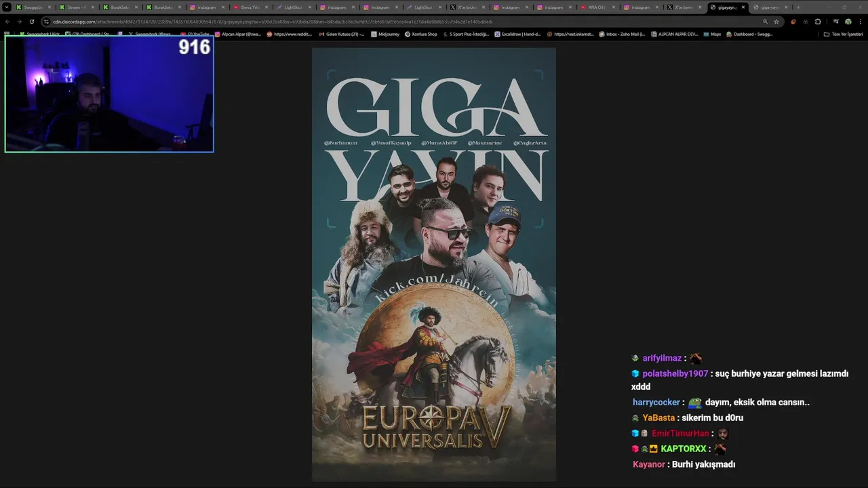Click chat username arifyilmaz
Viewport: 868px width, 488px height.
coord(662,358)
